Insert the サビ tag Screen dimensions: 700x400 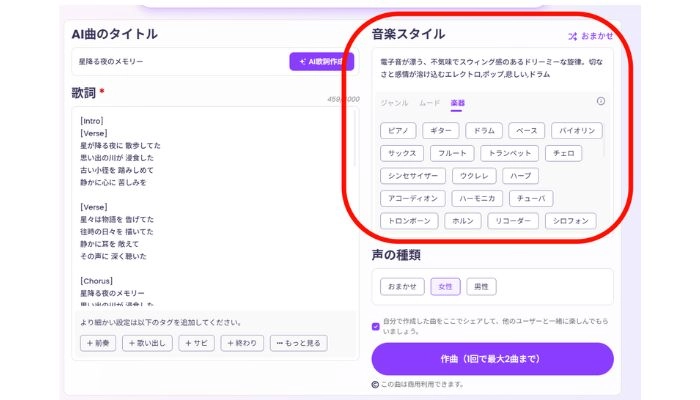click(x=198, y=343)
